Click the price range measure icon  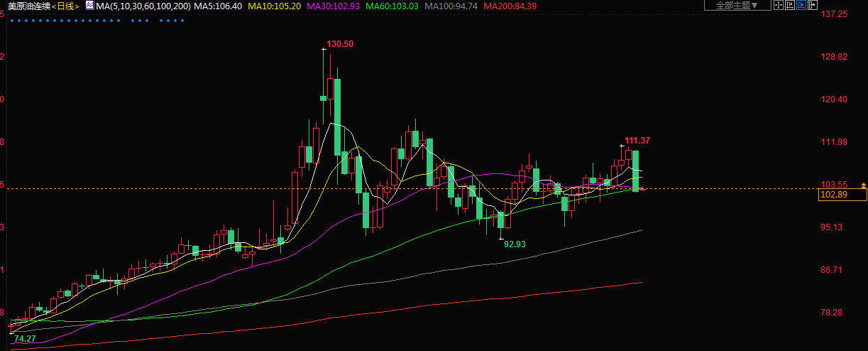789,6
